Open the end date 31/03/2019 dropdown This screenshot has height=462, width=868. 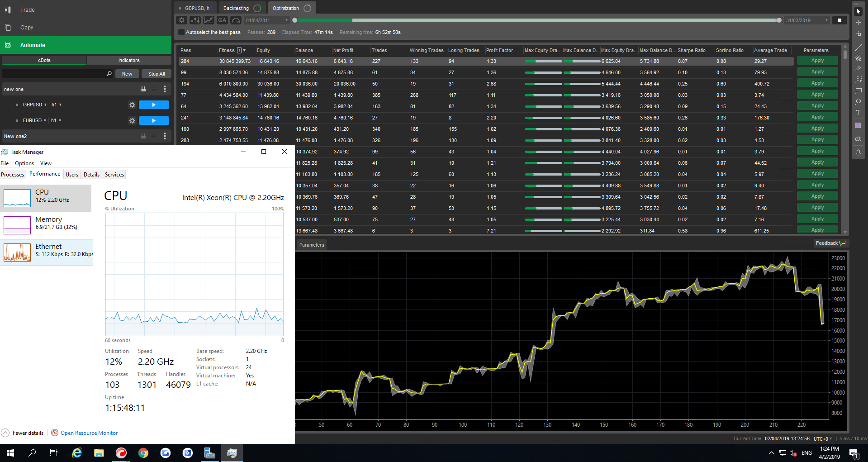point(826,20)
